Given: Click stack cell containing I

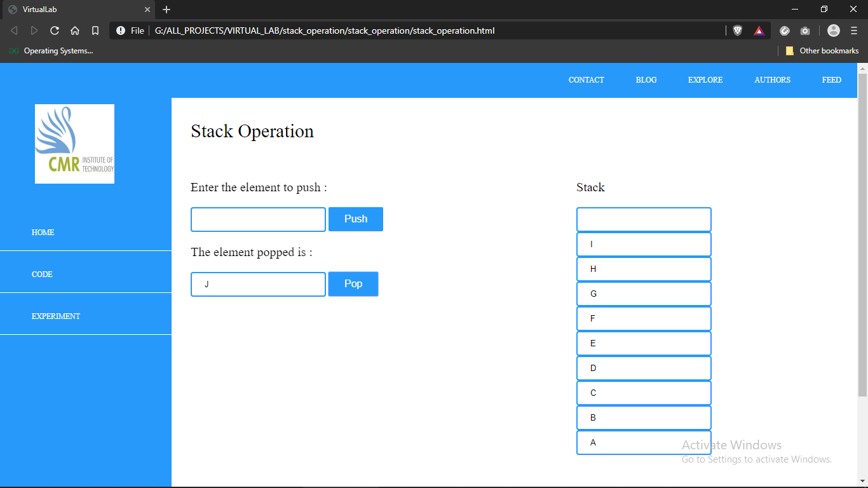Looking at the screenshot, I should coord(644,244).
